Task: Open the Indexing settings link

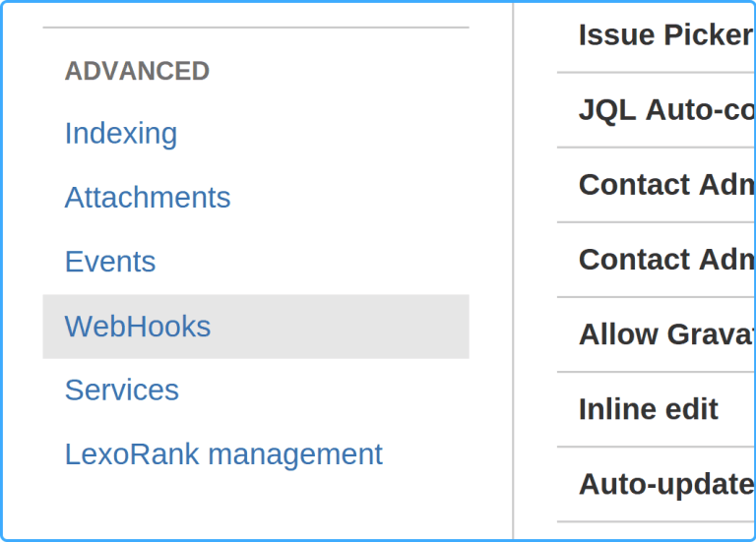Action: tap(121, 134)
